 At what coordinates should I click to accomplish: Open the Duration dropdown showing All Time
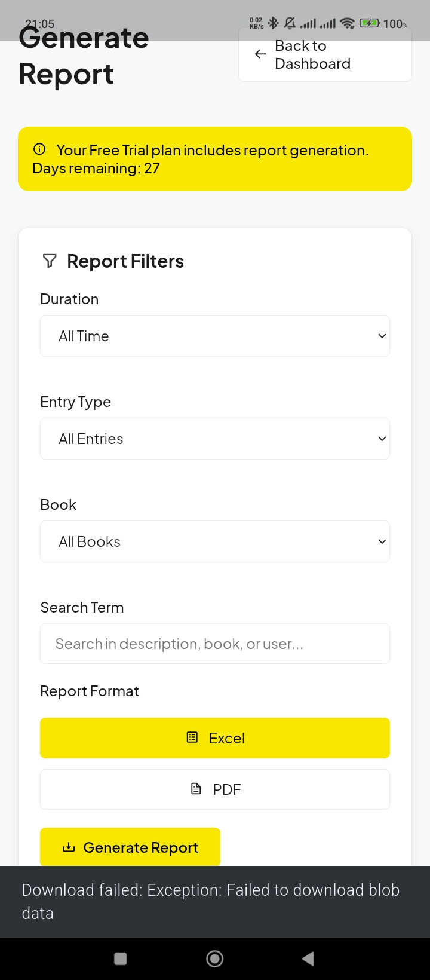point(215,336)
